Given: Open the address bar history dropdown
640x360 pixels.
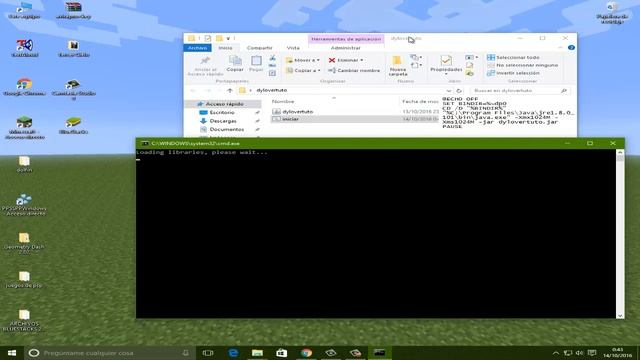Looking at the screenshot, I should tap(449, 91).
